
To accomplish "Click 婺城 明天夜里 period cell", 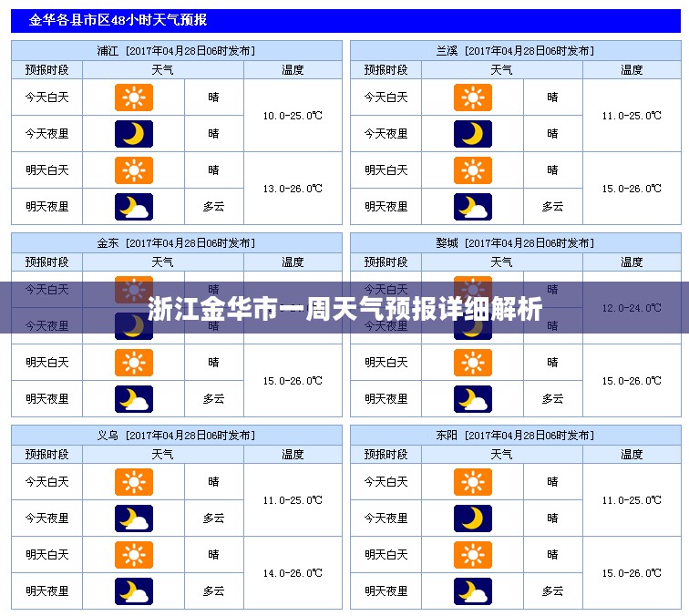I will coord(386,399).
